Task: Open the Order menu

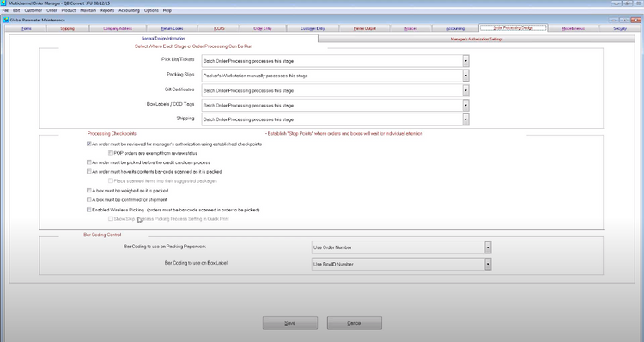Action: (x=52, y=10)
